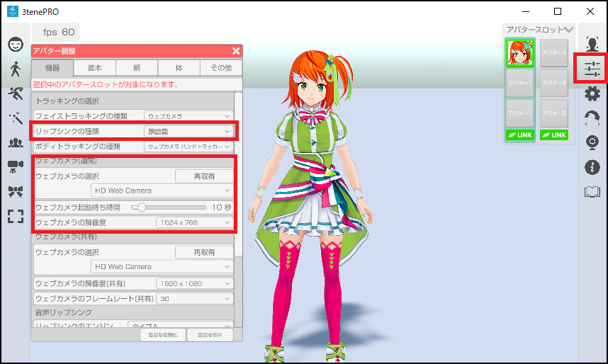
Task: Open ウェブカメラの解像度 1024 x 768 dropdown
Action: pos(195,222)
